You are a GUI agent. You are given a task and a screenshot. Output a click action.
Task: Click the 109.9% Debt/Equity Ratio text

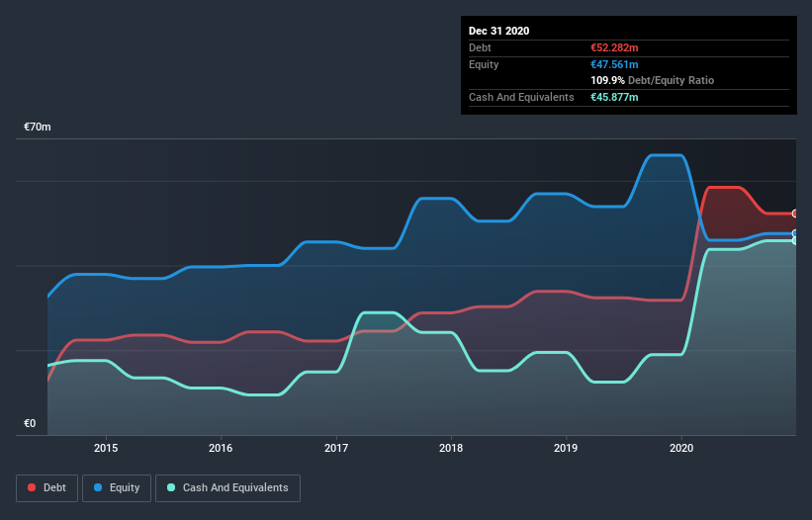point(652,81)
